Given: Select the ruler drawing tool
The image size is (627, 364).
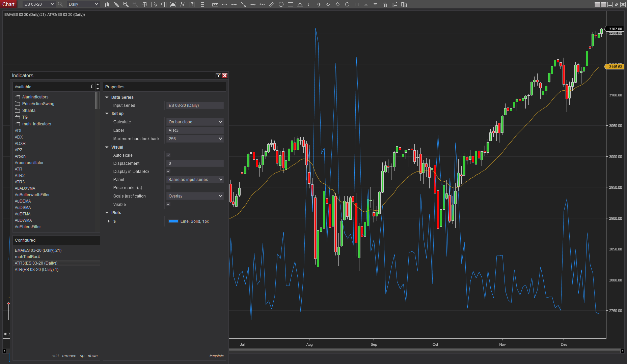Looking at the screenshot, I should coord(215,4).
